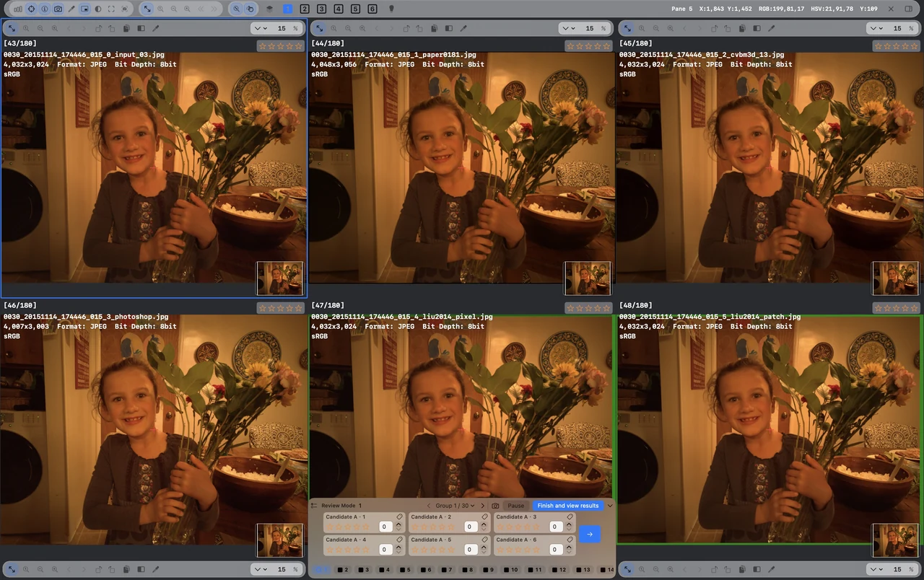Select the eyedropper tool in the top toolbar
924x580 pixels.
(71, 9)
